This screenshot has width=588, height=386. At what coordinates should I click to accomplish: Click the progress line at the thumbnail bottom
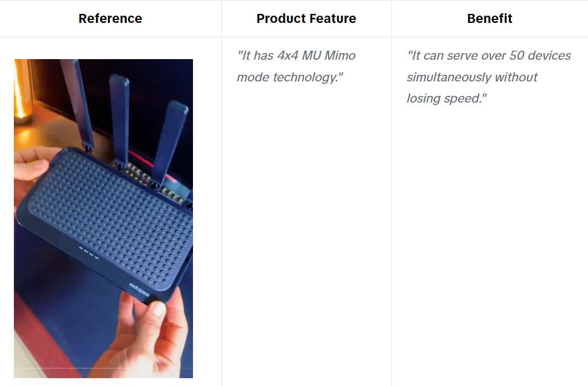[x=103, y=367]
